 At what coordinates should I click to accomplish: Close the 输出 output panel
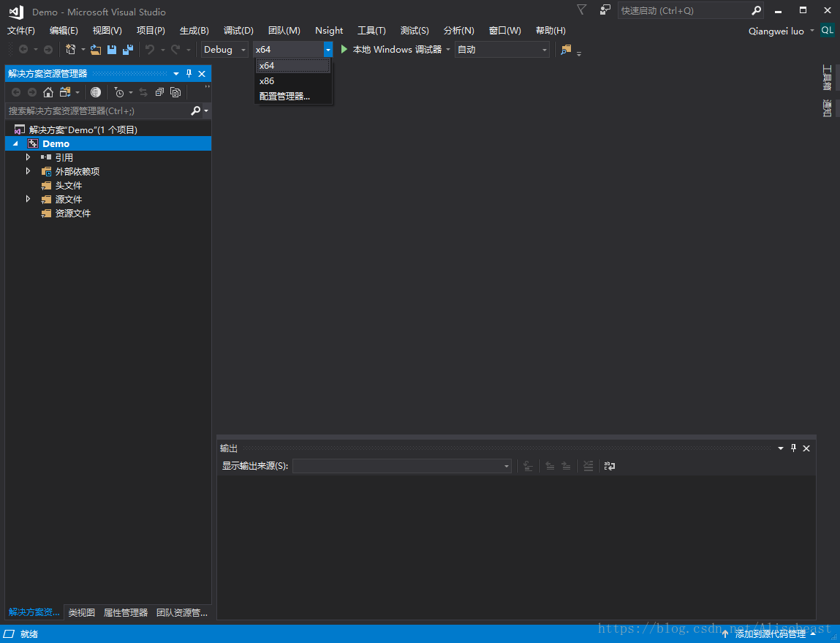point(806,448)
